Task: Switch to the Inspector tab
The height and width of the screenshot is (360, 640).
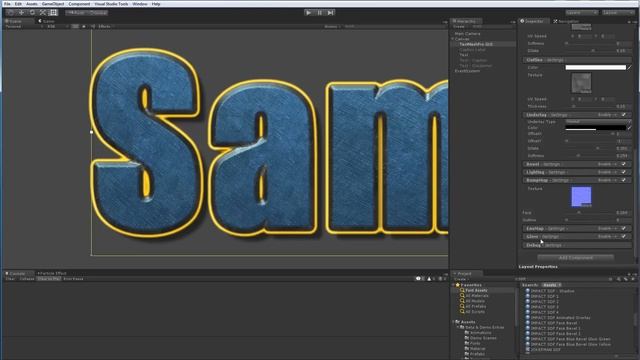Action: click(533, 21)
